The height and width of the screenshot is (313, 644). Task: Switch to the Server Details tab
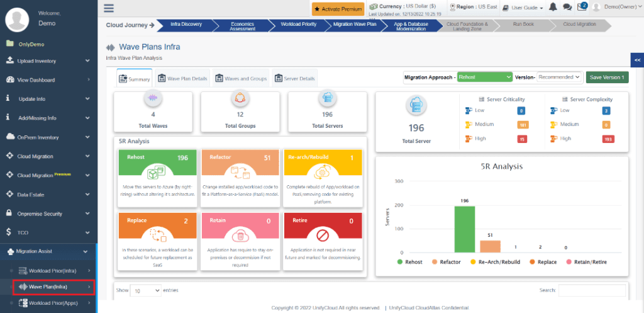pos(294,78)
